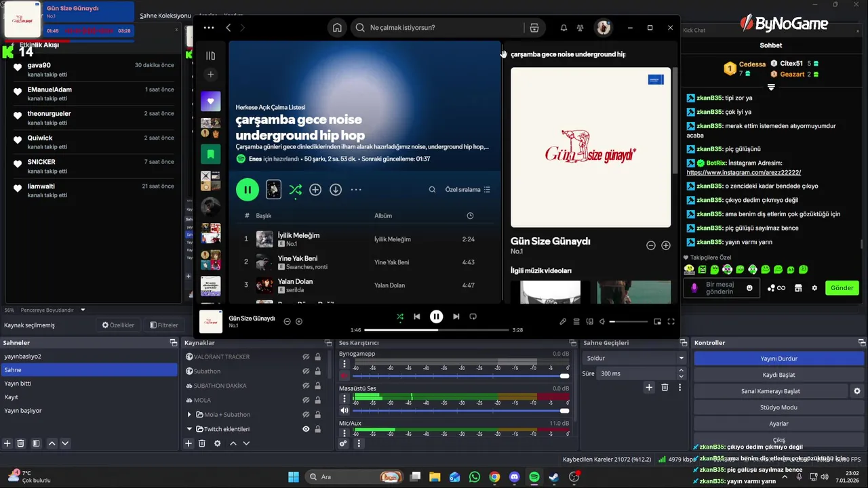868x488 pixels.
Task: Open lyrics microphone icon
Action: 563,322
